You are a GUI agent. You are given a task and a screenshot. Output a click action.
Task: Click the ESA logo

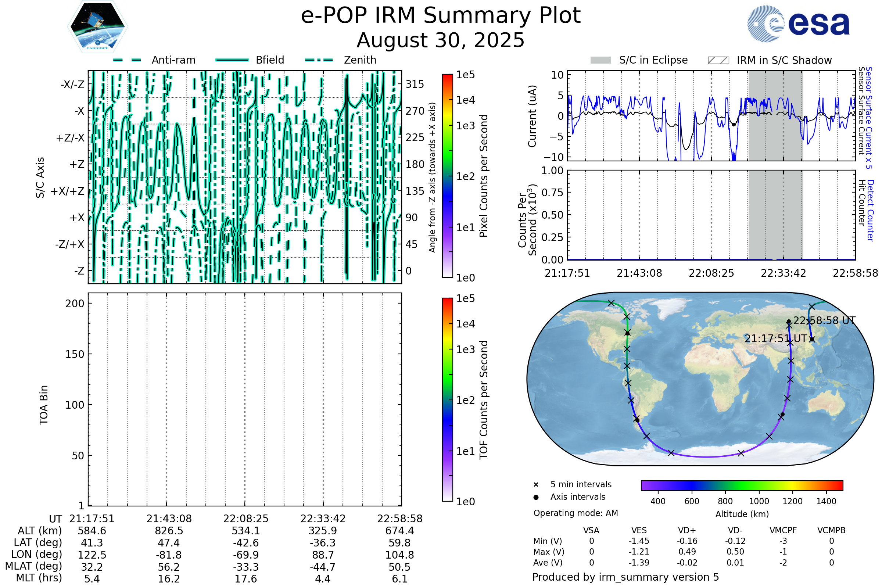[x=798, y=24]
